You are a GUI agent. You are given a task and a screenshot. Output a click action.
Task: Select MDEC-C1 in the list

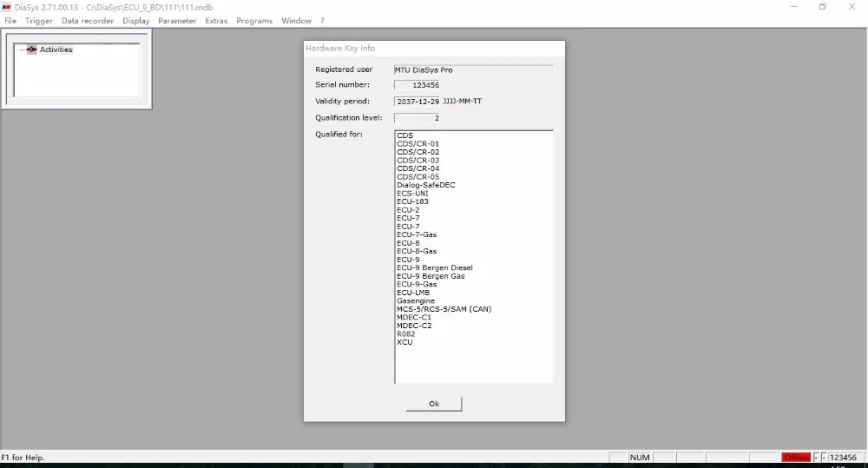click(x=414, y=317)
